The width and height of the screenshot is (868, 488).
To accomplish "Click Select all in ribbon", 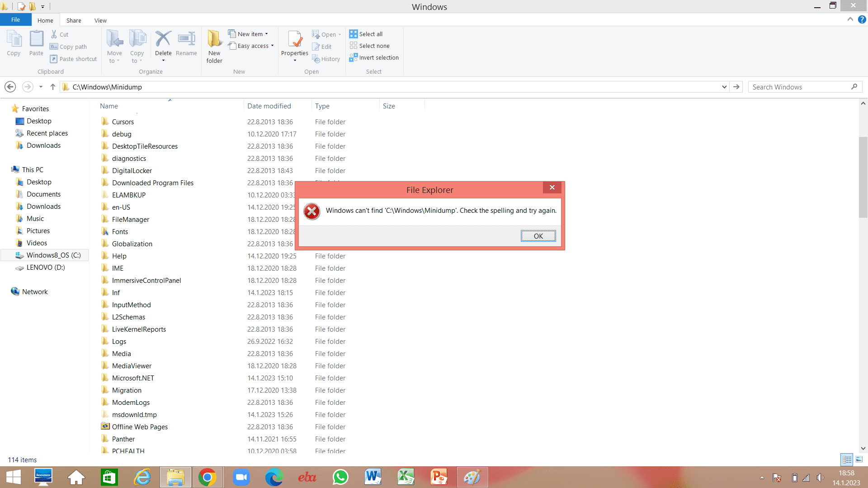I will 366,34.
